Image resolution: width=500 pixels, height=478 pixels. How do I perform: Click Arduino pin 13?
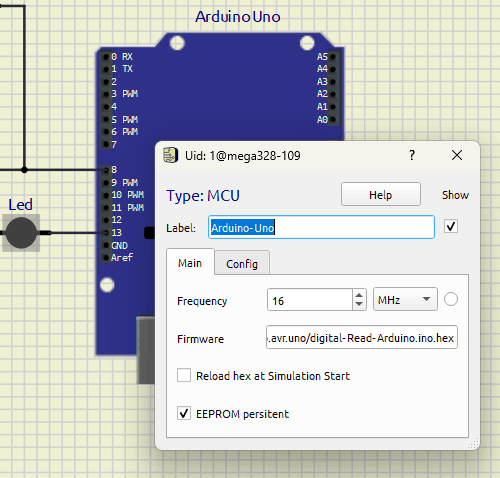pyautogui.click(x=106, y=233)
